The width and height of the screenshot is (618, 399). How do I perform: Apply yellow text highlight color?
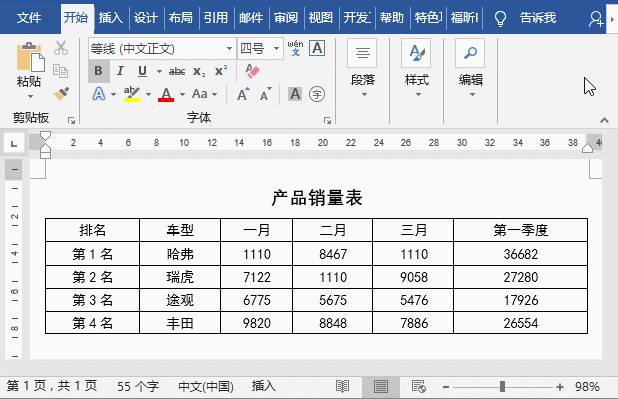[132, 94]
